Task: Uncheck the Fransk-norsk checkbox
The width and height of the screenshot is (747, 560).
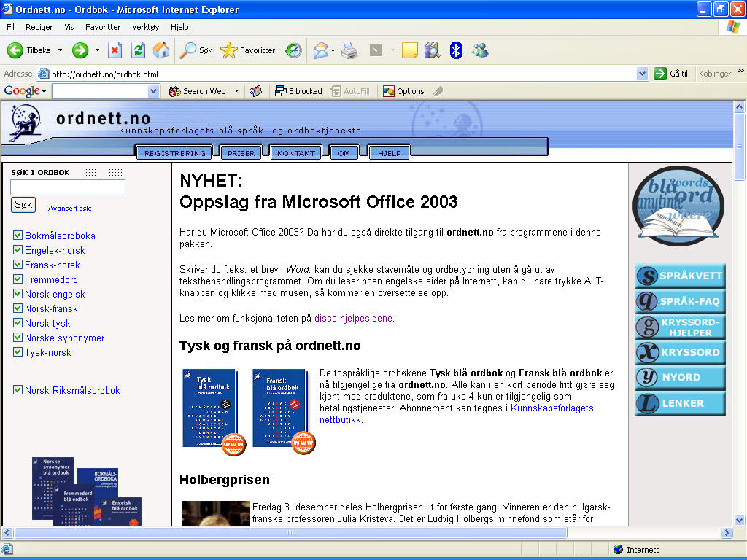Action: (x=18, y=265)
